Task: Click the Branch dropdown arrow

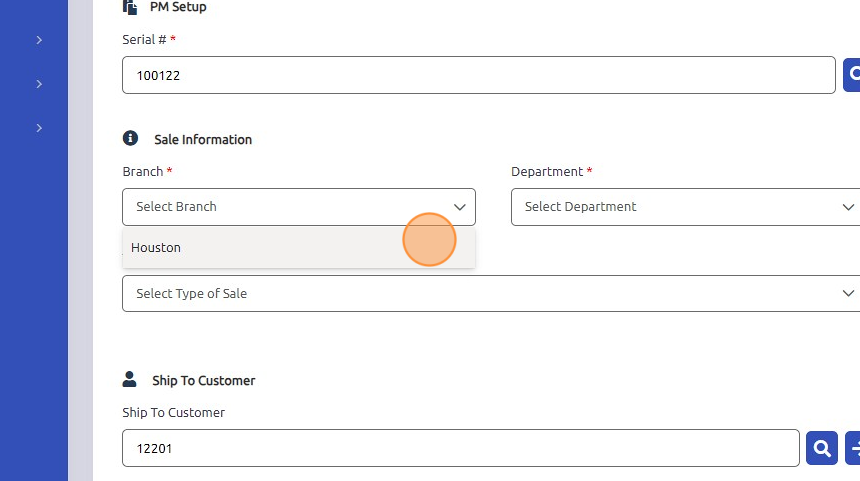Action: (x=460, y=207)
